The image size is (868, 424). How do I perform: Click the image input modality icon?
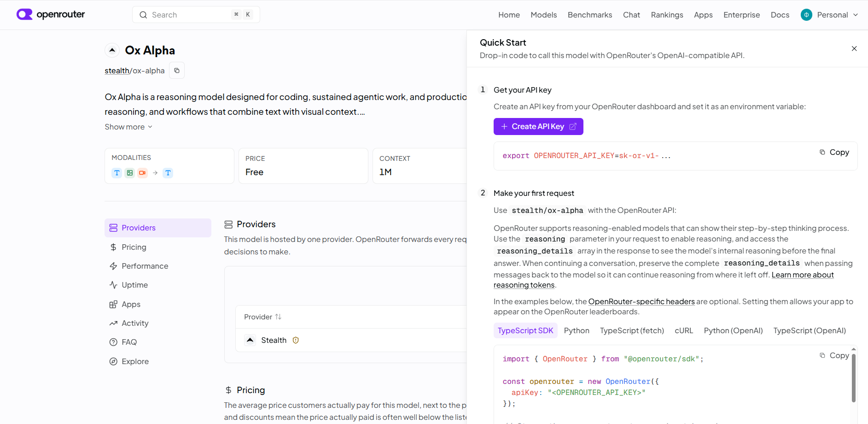tap(130, 173)
